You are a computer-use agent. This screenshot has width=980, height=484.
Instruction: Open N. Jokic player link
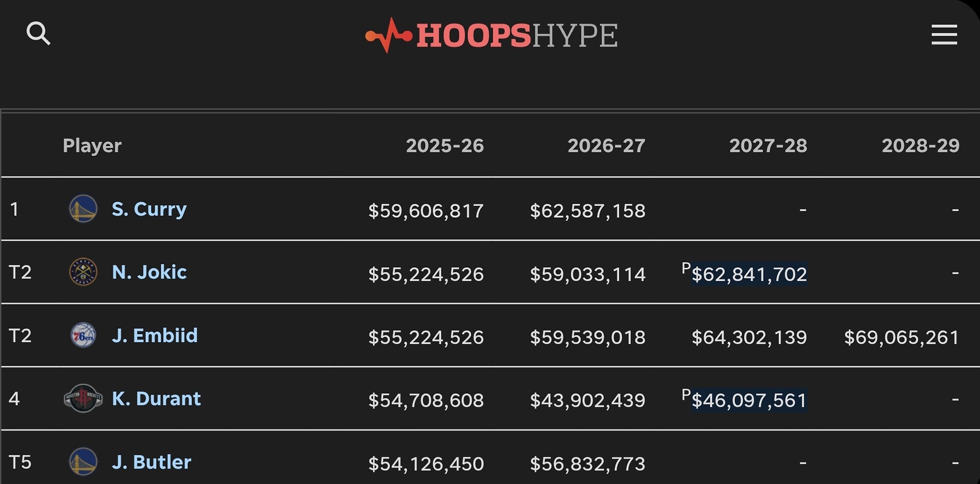(x=149, y=272)
